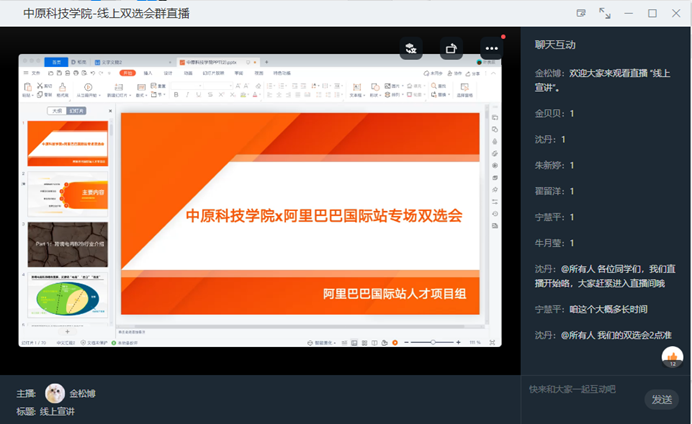Click zoom in plus beside zoom slider
Viewport: 692px width, 424px height.
coord(459,342)
